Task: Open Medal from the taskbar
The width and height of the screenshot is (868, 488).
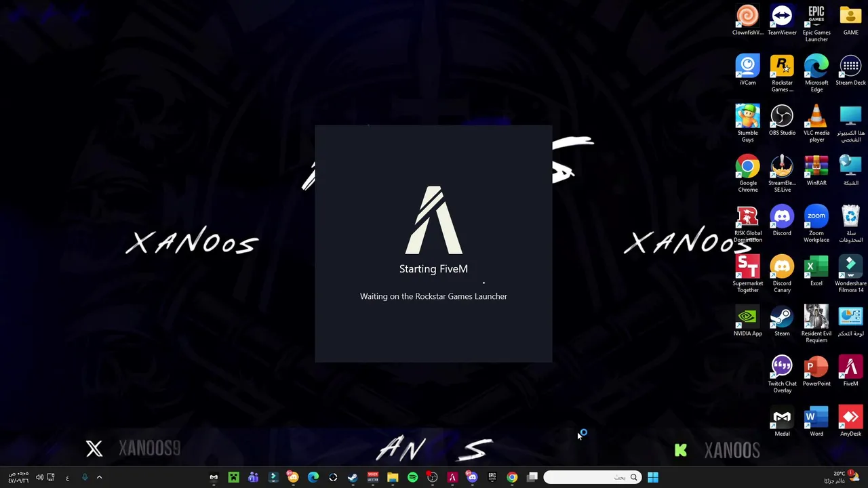Action: pyautogui.click(x=214, y=477)
